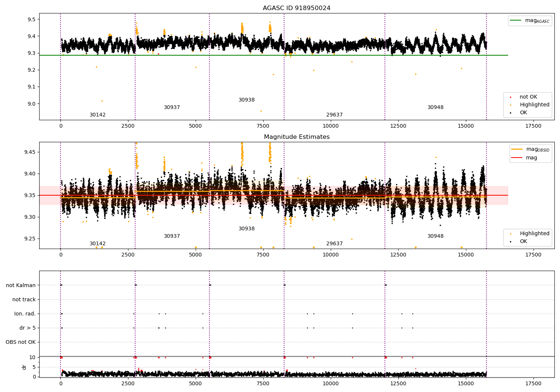This screenshot has width=560, height=392.
Task: Click obsid label 30948 in Magnitude Estimates plot
Action: point(435,236)
